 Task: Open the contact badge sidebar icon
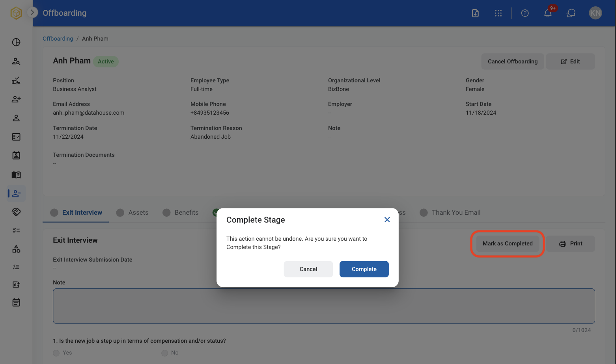(16, 155)
